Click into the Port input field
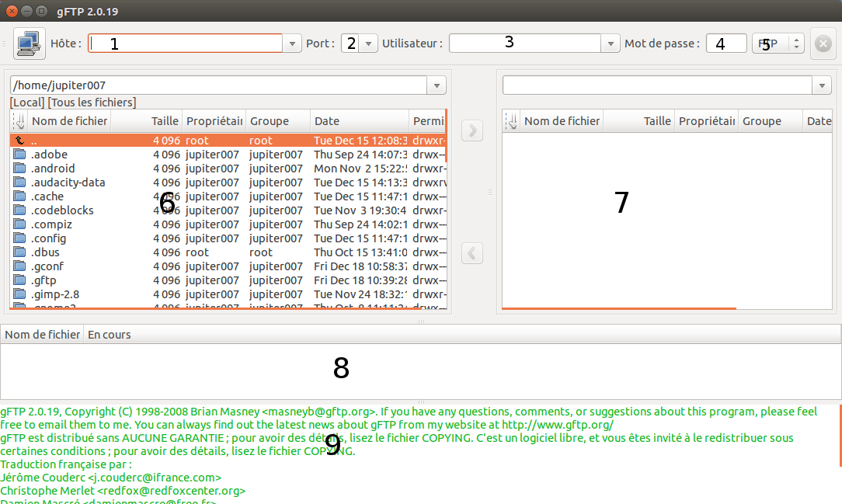 [x=350, y=43]
